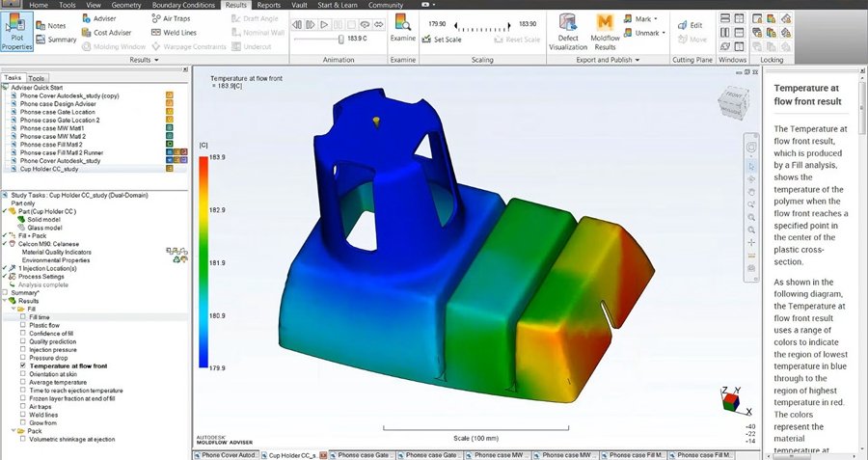Split windows horizontally icon
Viewport: 868px width, 460px height.
coord(724,18)
